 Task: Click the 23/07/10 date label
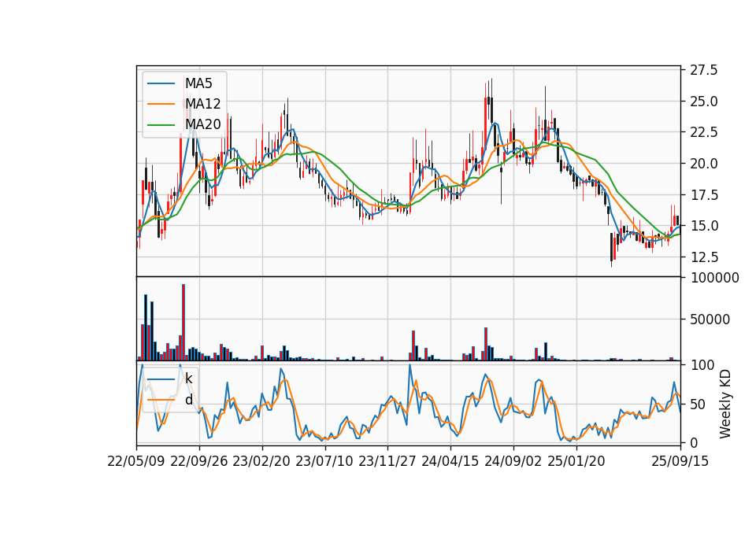[x=324, y=461]
